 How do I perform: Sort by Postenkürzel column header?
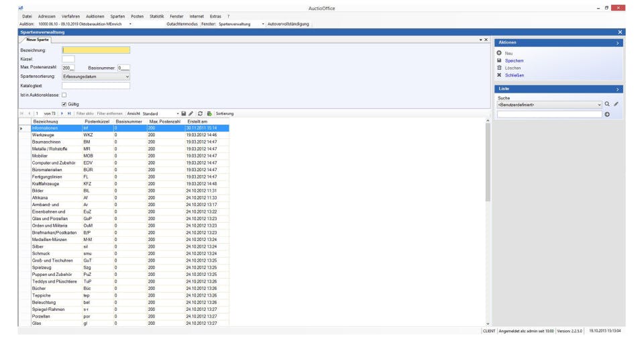pos(97,122)
